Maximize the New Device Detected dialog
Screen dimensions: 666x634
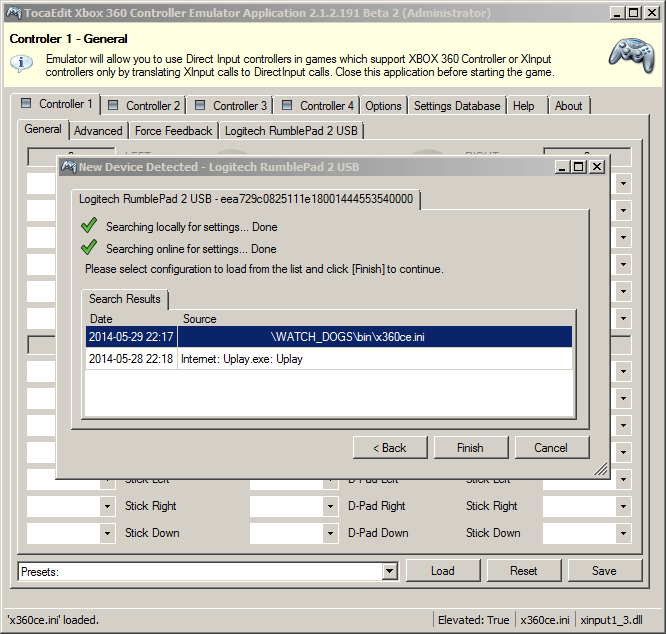click(x=579, y=167)
